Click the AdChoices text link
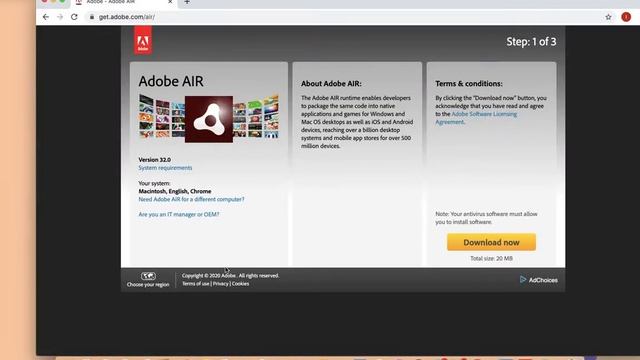 coord(543,280)
